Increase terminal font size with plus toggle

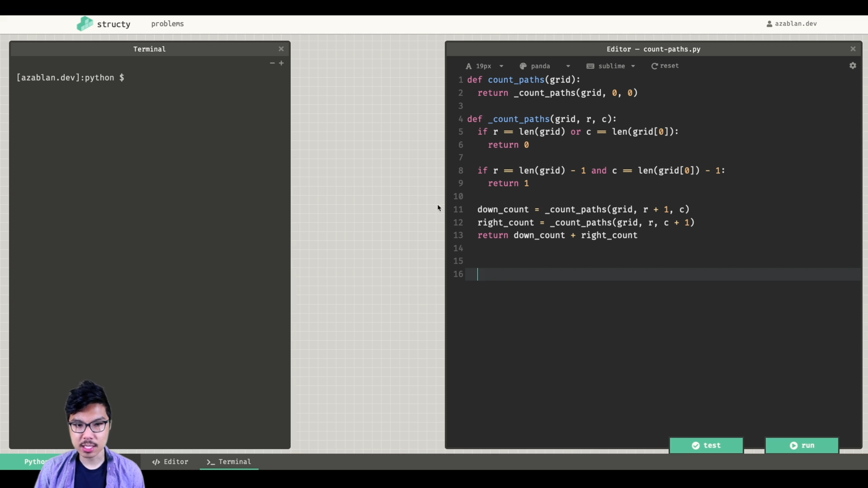tap(282, 63)
